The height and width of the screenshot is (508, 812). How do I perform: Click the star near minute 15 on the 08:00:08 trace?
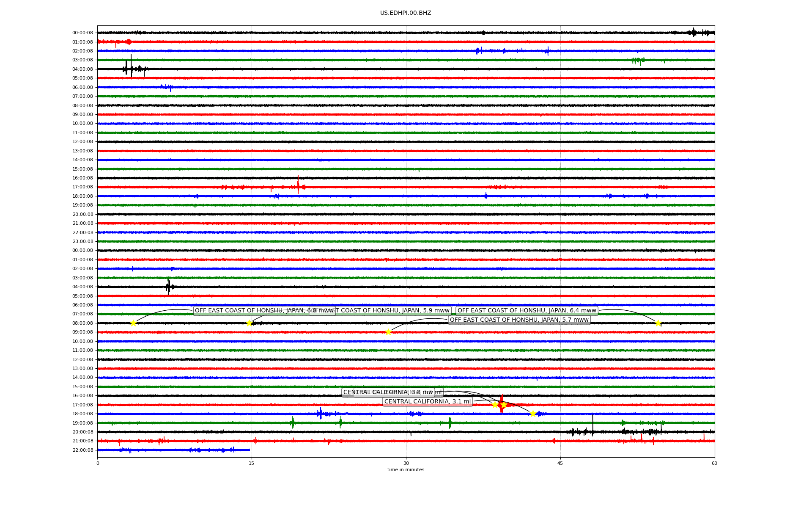[249, 323]
